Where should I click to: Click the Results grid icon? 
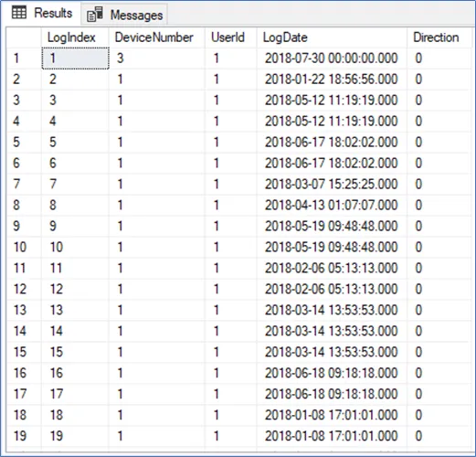tap(19, 13)
